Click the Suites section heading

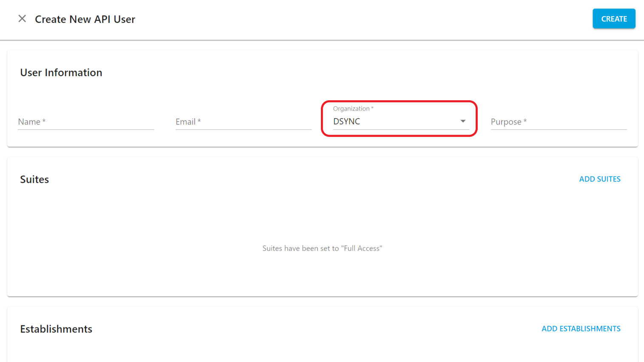pos(34,179)
